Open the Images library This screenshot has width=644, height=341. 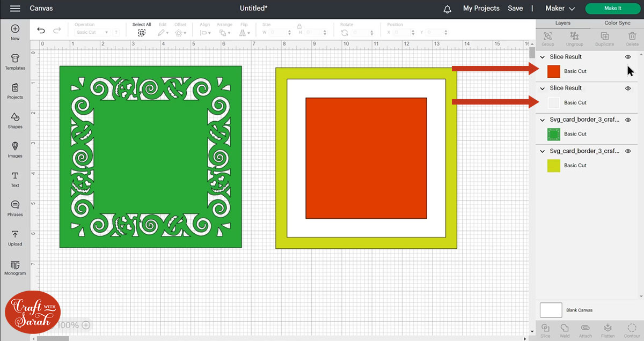tap(15, 149)
